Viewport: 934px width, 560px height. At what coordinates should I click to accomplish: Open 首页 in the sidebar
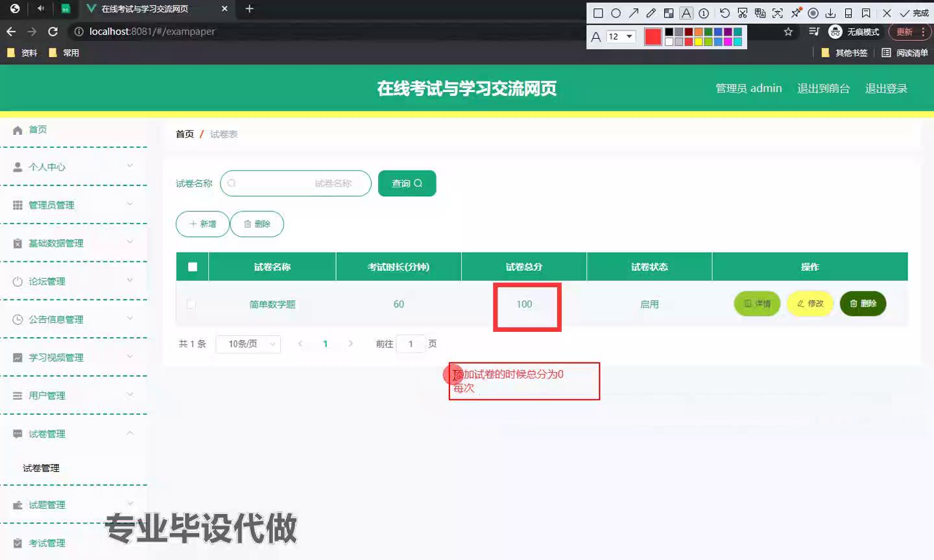tap(38, 130)
